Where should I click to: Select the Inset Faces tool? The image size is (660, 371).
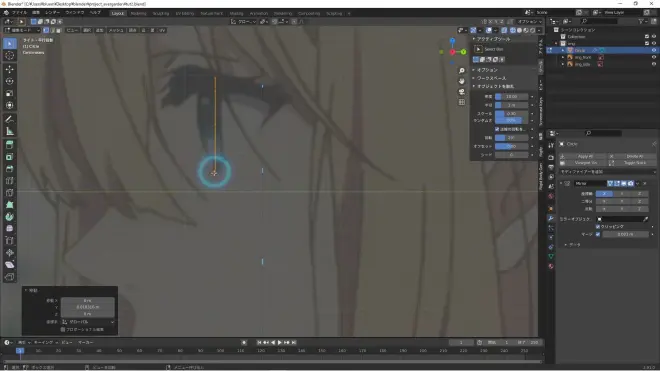coord(10,157)
